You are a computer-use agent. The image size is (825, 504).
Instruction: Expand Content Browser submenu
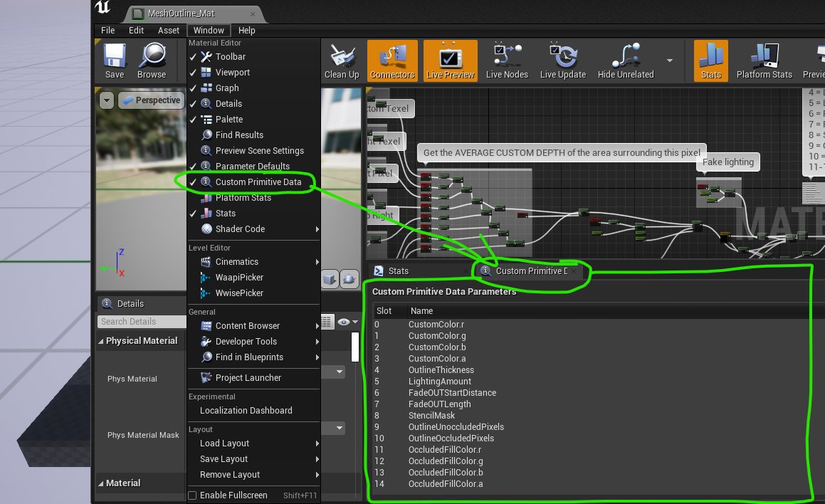[253, 325]
